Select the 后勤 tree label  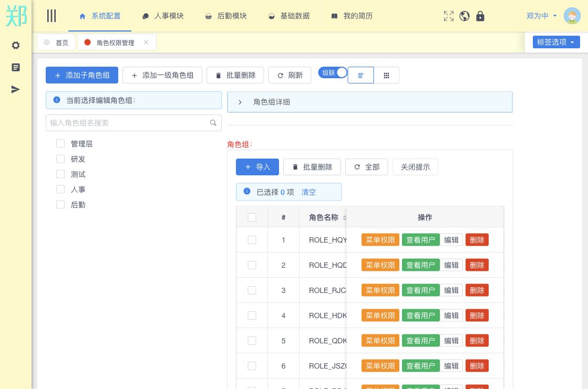click(x=78, y=205)
